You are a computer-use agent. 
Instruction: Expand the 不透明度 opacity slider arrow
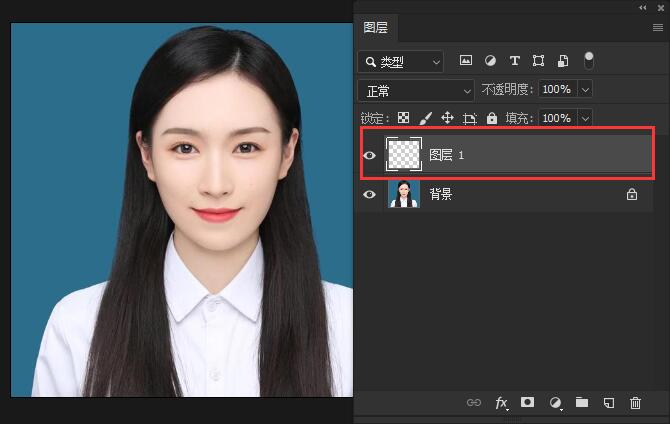(x=585, y=90)
